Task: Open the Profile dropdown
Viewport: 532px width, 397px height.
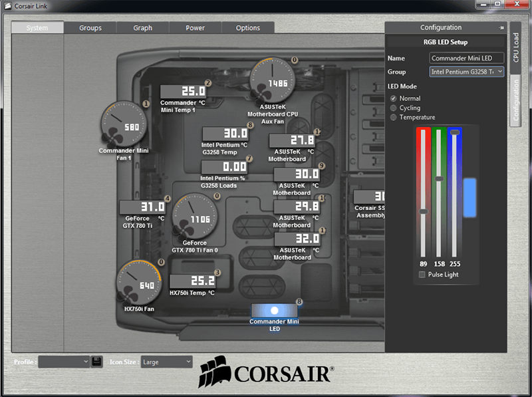Action: coord(64,362)
